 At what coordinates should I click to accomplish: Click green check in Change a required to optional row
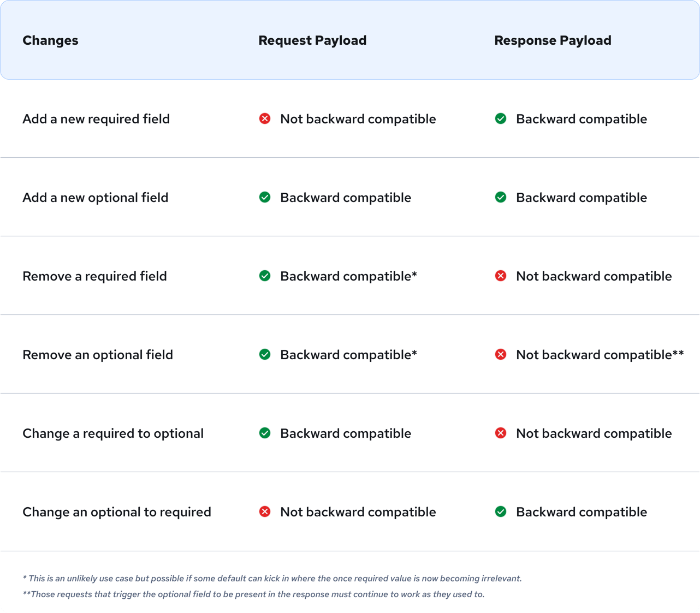click(x=265, y=433)
